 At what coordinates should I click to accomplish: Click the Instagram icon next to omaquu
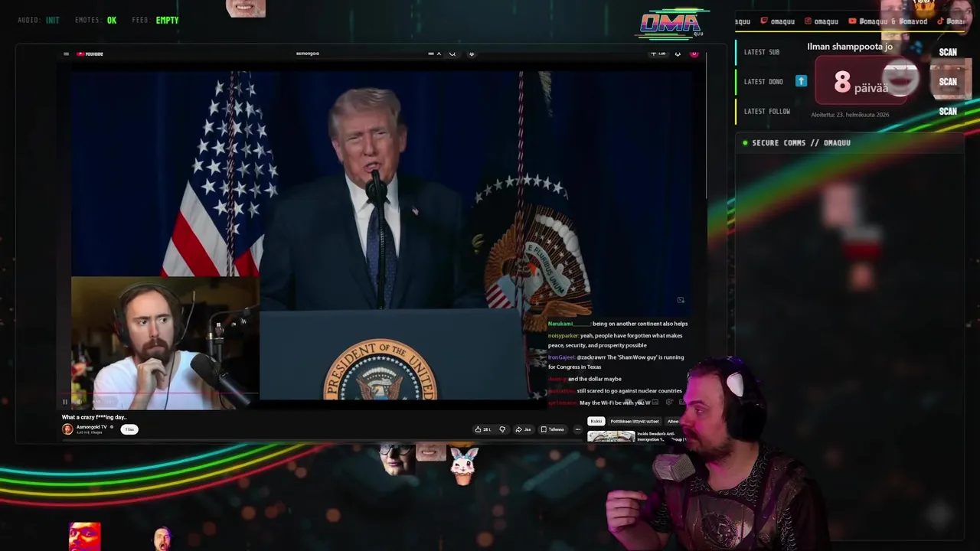pos(807,21)
